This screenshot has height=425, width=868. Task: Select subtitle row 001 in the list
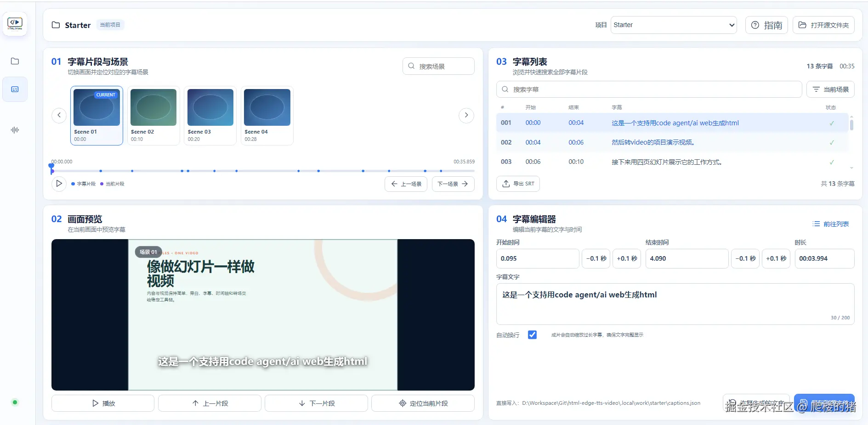pyautogui.click(x=672, y=123)
